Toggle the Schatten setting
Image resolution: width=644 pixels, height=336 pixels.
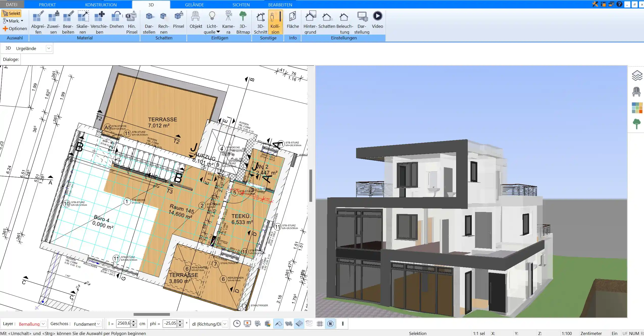[x=327, y=20]
